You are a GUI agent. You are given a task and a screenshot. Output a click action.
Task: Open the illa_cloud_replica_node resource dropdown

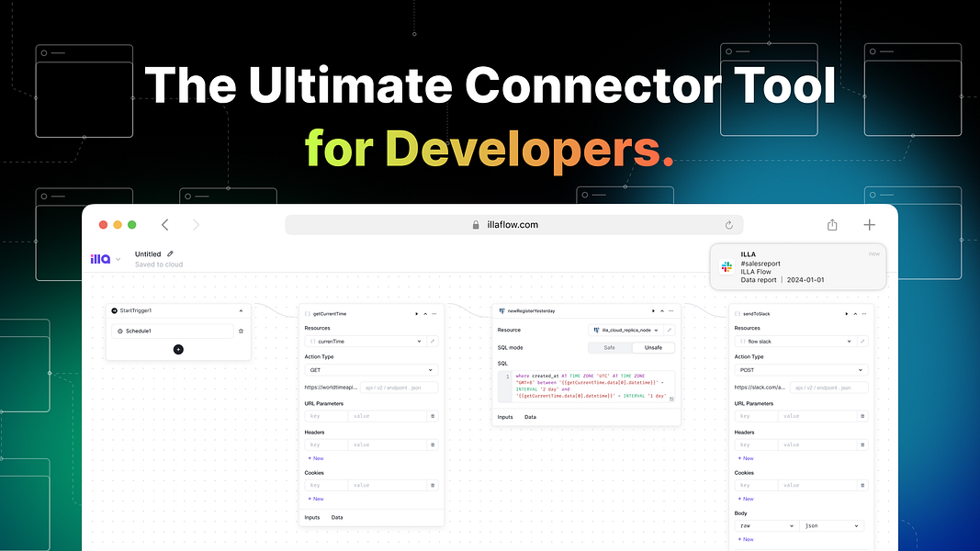(x=625, y=330)
